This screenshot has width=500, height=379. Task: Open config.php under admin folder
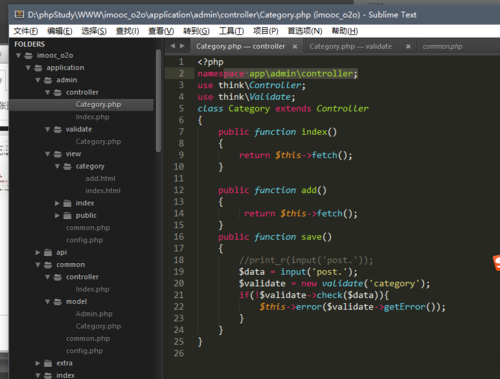pyautogui.click(x=84, y=240)
